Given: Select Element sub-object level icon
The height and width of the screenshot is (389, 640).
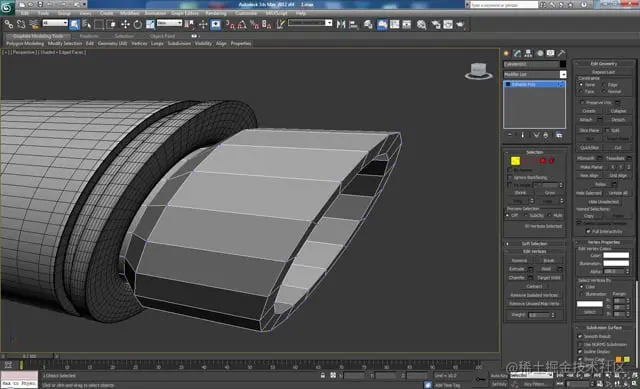Looking at the screenshot, I should 552,161.
